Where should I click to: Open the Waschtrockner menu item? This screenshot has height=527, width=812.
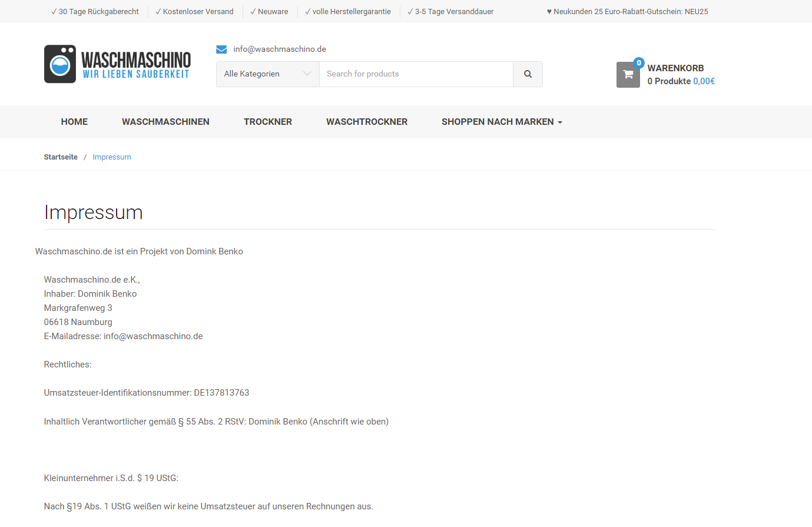coord(367,122)
